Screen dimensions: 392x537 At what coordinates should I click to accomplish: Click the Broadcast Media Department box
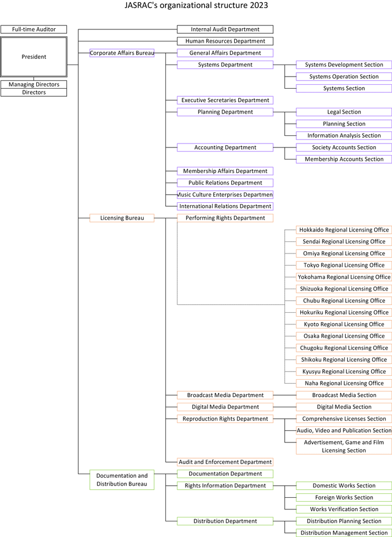tap(225, 395)
